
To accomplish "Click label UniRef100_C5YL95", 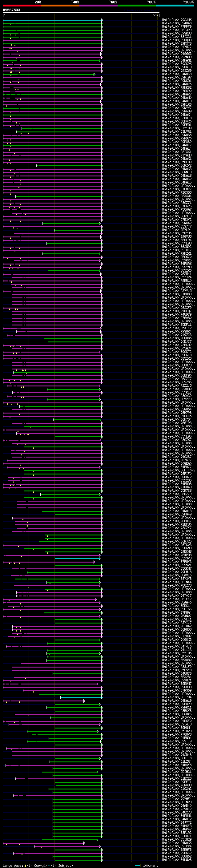I will 177,436.
